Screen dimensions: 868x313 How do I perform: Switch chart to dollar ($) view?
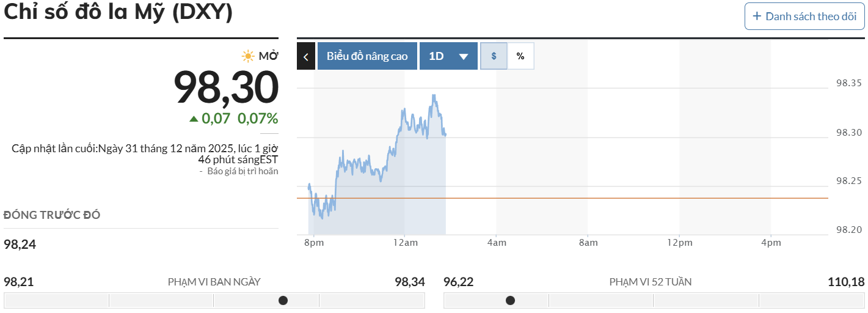(x=494, y=56)
